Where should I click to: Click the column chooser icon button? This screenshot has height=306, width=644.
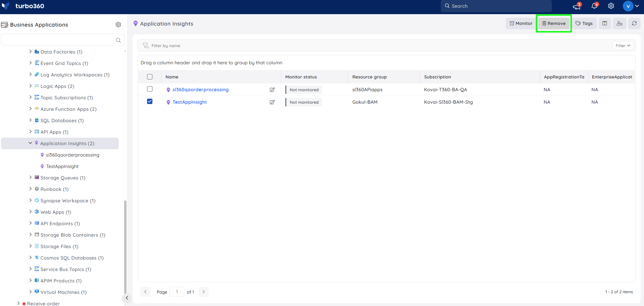tap(605, 23)
